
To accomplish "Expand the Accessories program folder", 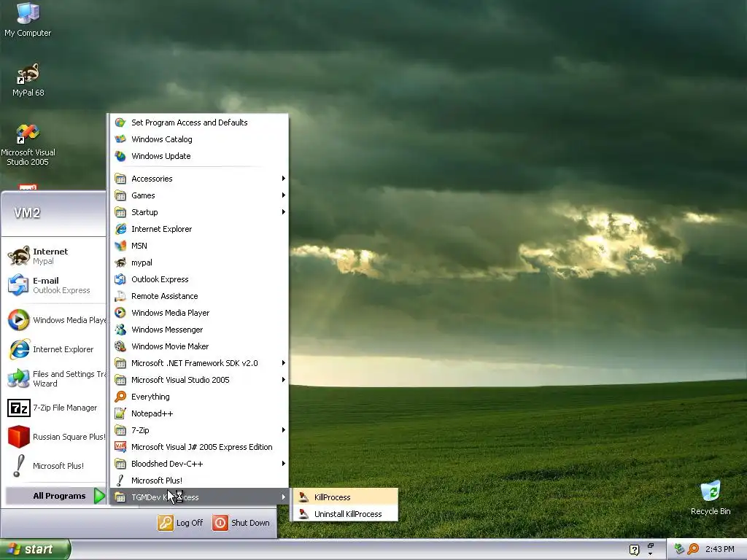I will [199, 179].
